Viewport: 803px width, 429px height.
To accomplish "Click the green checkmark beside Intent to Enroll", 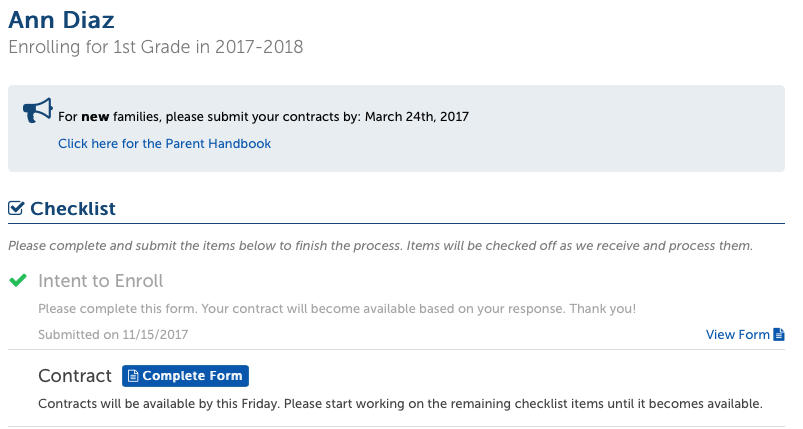I will (18, 280).
